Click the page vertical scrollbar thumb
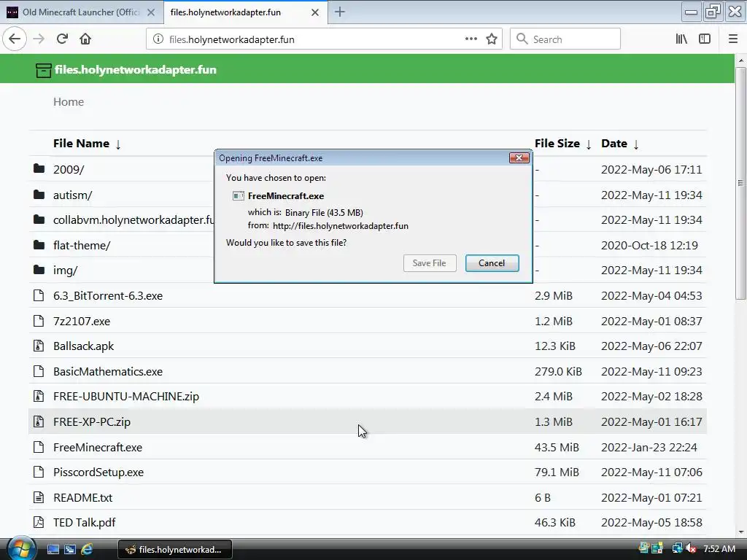The height and width of the screenshot is (560, 747). tap(740, 183)
